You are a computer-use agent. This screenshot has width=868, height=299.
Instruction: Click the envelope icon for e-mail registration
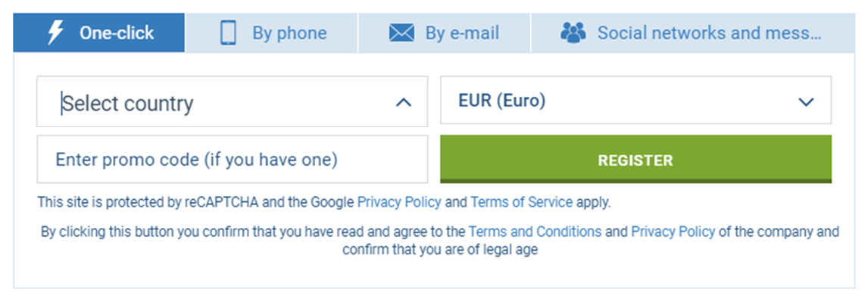pyautogui.click(x=401, y=33)
